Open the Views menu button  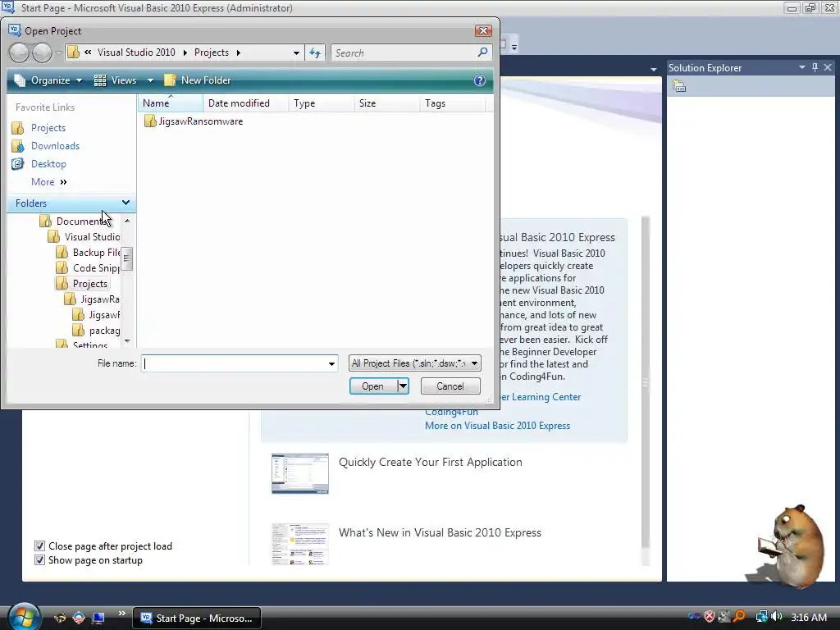(x=115, y=80)
